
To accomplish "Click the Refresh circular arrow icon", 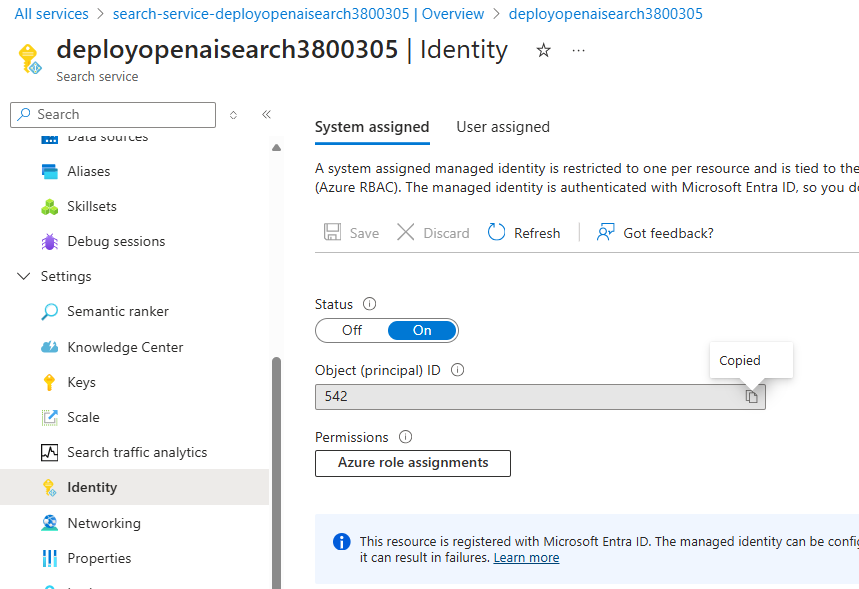I will click(496, 232).
